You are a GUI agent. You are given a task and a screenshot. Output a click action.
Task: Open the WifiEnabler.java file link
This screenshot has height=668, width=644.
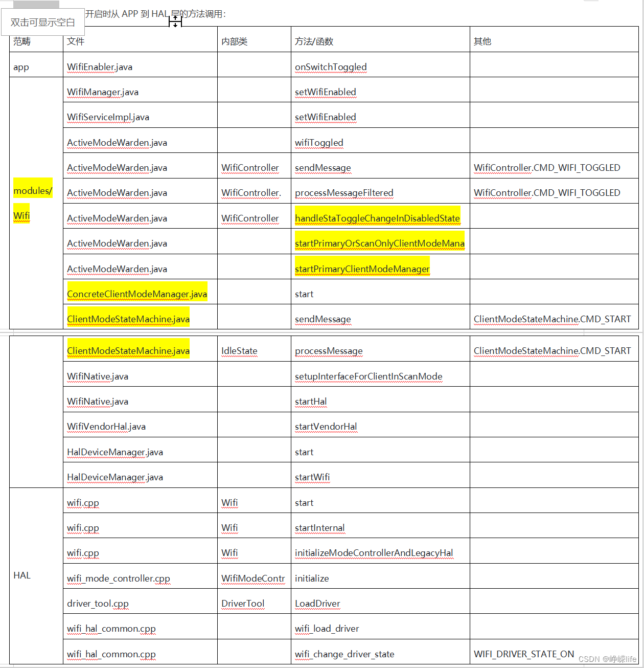99,67
